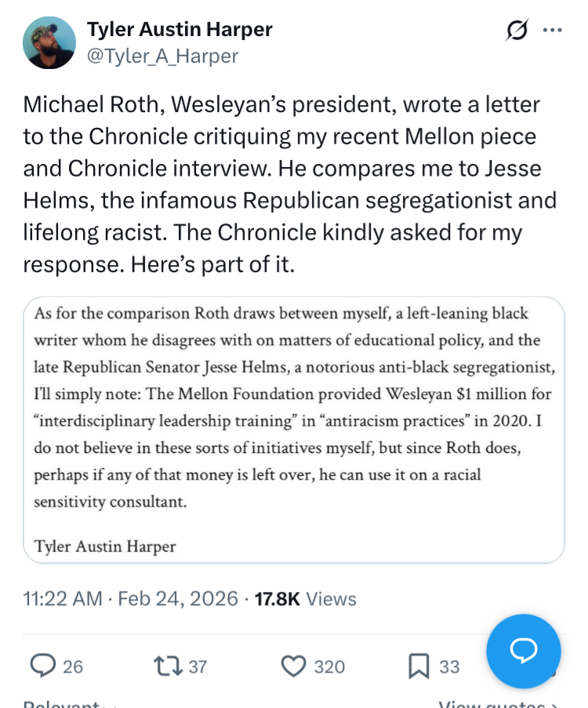Repost this tweet using the retweet icon

pyautogui.click(x=167, y=666)
